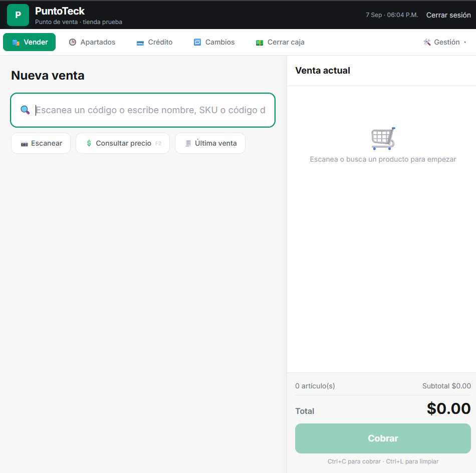Click the tools icon beside Gestión
Viewport: 476px width, 473px height.
[x=427, y=42]
